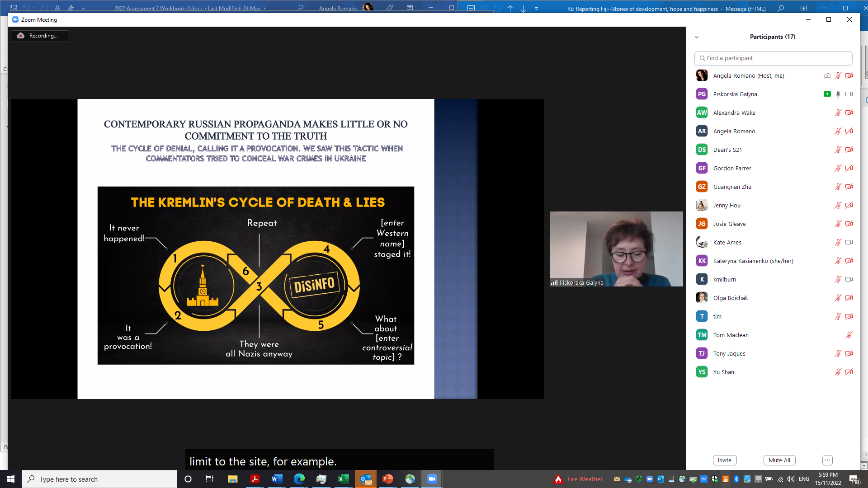Toggle Tom Maclean's muted microphone
This screenshot has height=488, width=868.
pos(849,335)
